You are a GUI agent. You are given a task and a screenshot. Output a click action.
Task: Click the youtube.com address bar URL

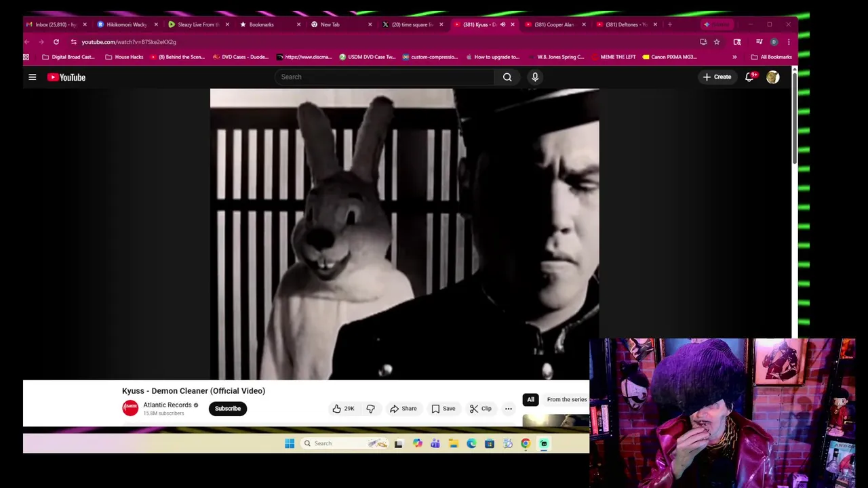coord(129,42)
